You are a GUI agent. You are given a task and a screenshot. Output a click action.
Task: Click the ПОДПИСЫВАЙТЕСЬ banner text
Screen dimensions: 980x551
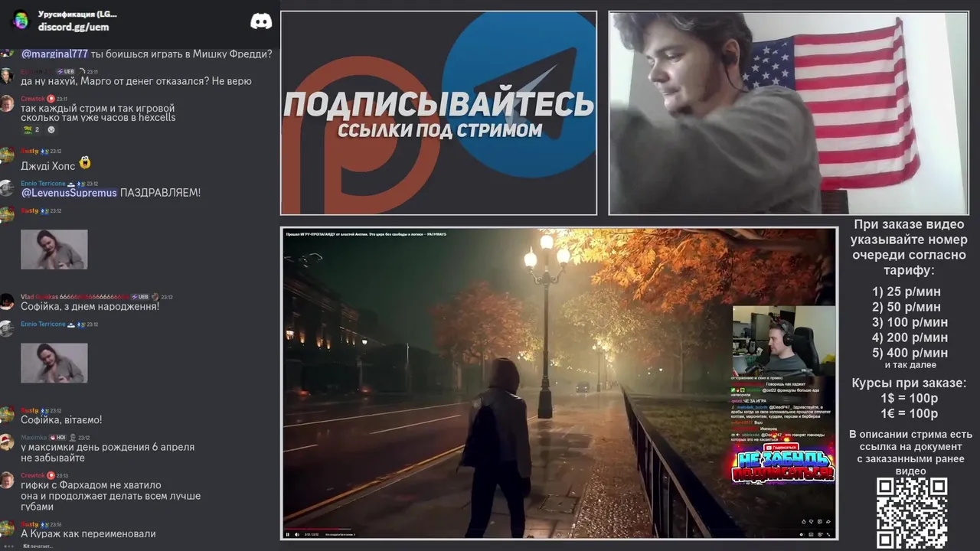[439, 104]
